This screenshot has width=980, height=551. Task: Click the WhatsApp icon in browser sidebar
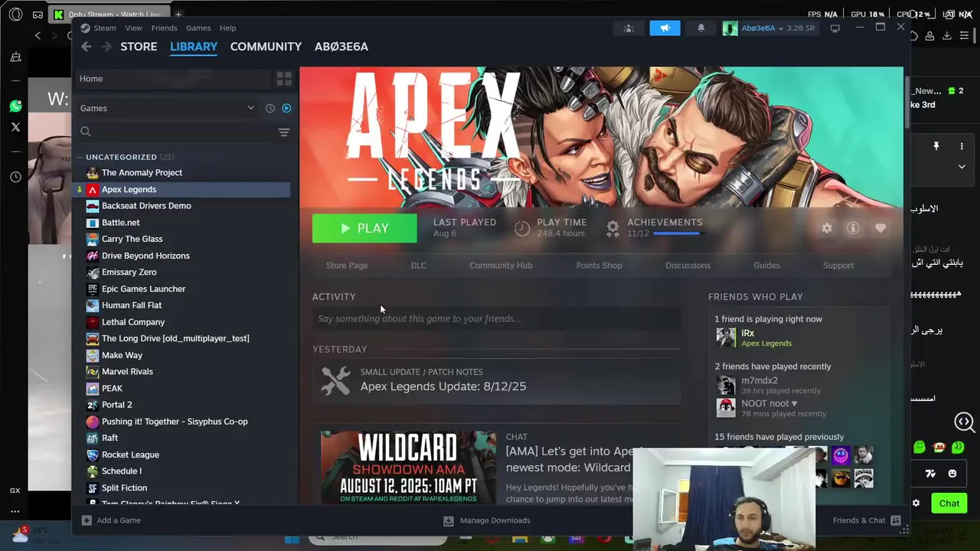[x=15, y=106]
